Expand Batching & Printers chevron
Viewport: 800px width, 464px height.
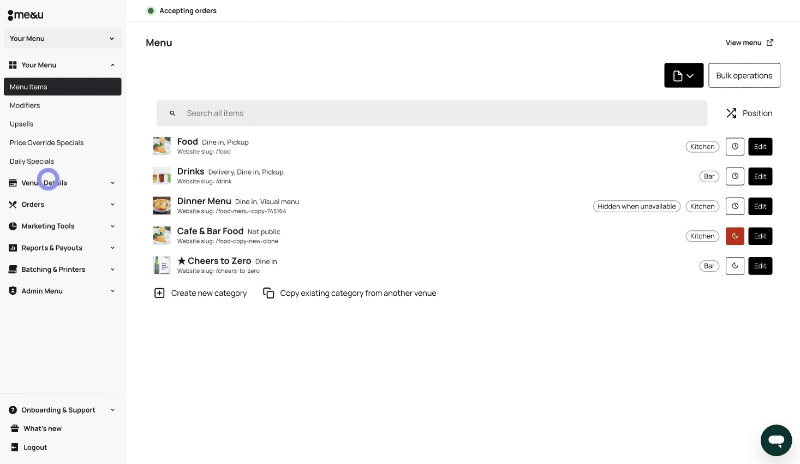pos(112,270)
